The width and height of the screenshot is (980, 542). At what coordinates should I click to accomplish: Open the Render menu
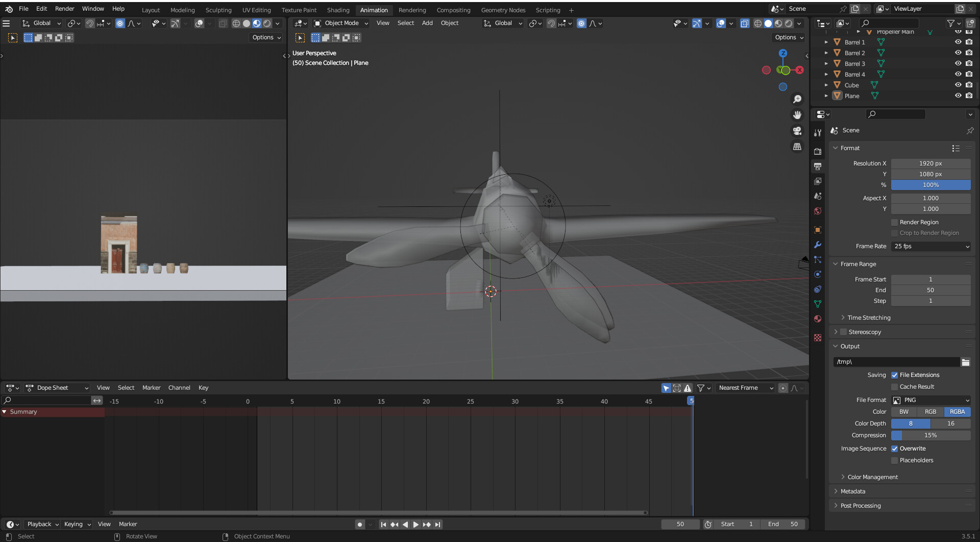(64, 9)
